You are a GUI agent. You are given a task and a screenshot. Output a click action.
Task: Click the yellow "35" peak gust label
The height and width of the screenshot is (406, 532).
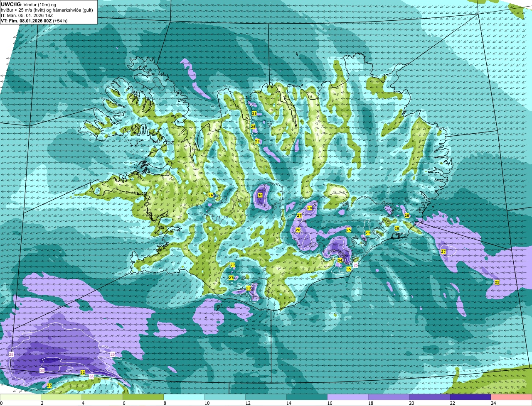coord(349,269)
